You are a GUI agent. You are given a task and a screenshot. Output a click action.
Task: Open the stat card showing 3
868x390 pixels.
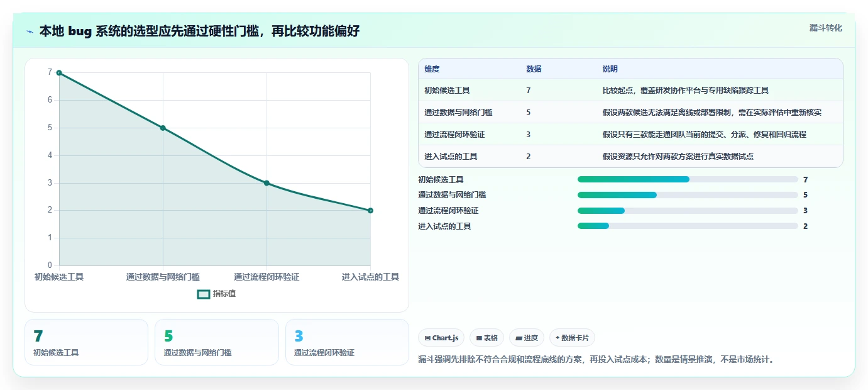[347, 342]
